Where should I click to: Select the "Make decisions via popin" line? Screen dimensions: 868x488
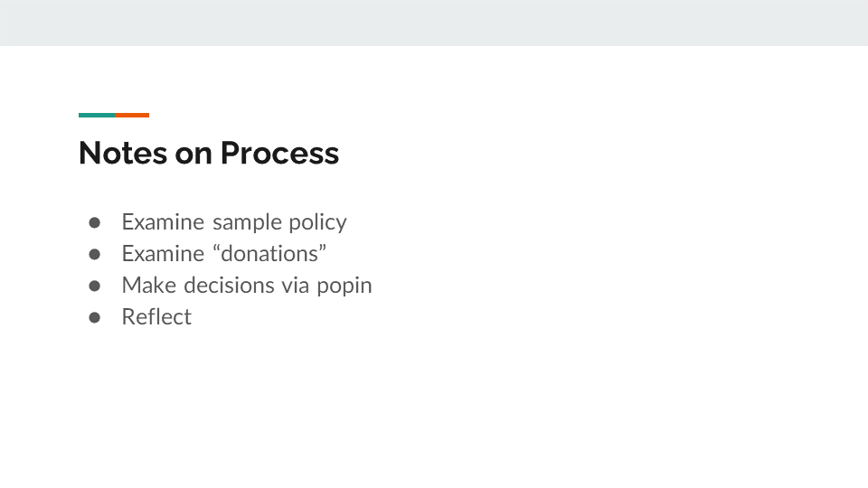tap(247, 286)
